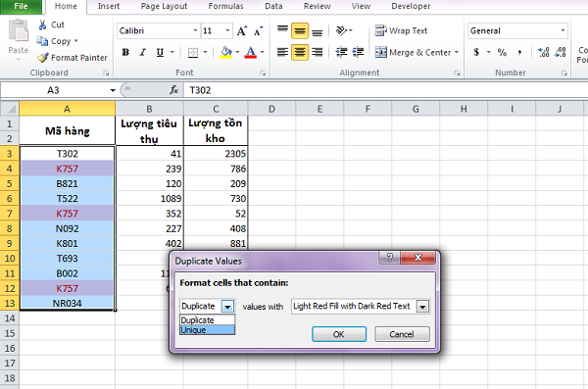Toggle Align Text Right
This screenshot has height=389, width=588.
318,52
